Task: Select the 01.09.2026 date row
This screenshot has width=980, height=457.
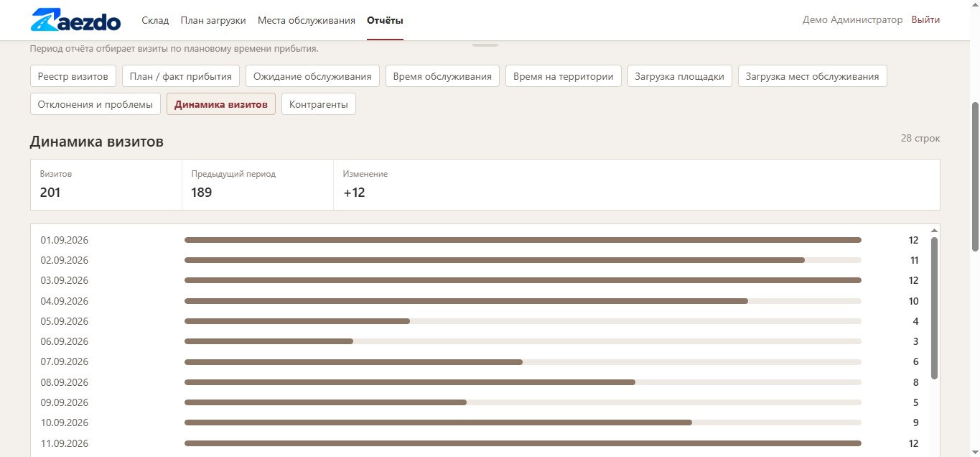Action: (480, 240)
